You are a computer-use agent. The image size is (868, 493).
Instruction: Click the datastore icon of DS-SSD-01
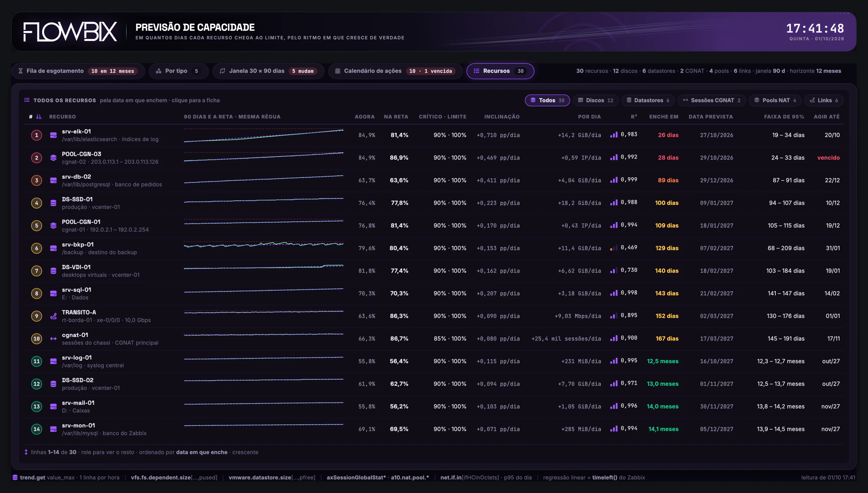click(x=53, y=203)
